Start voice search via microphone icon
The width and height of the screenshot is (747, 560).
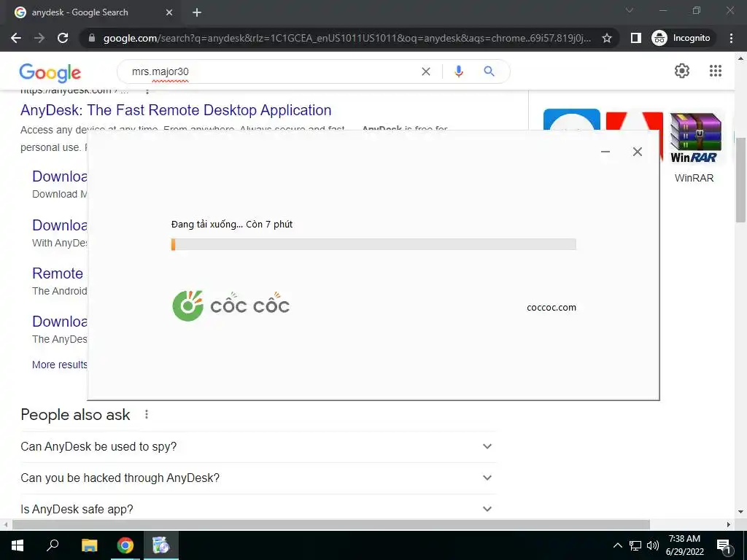[x=458, y=71]
